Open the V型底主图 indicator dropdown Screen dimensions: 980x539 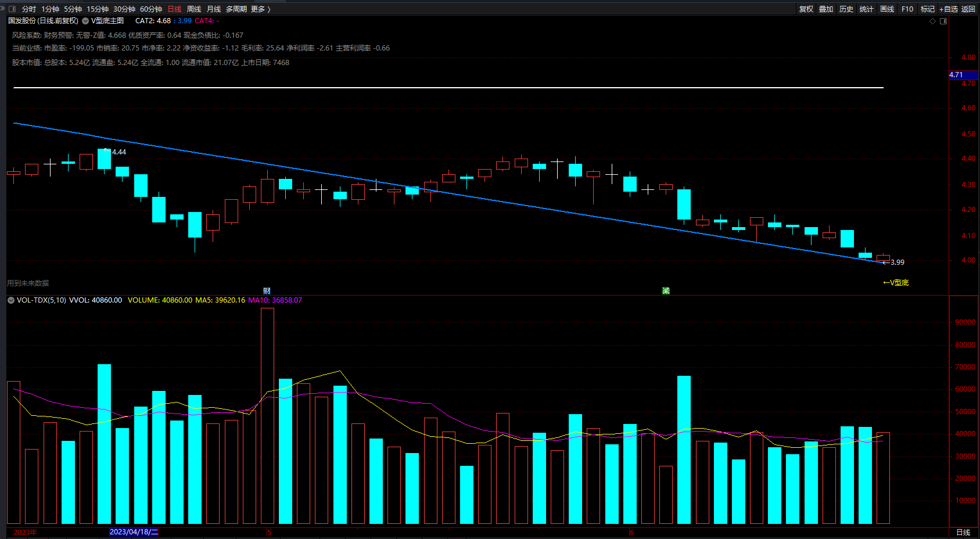pyautogui.click(x=85, y=21)
